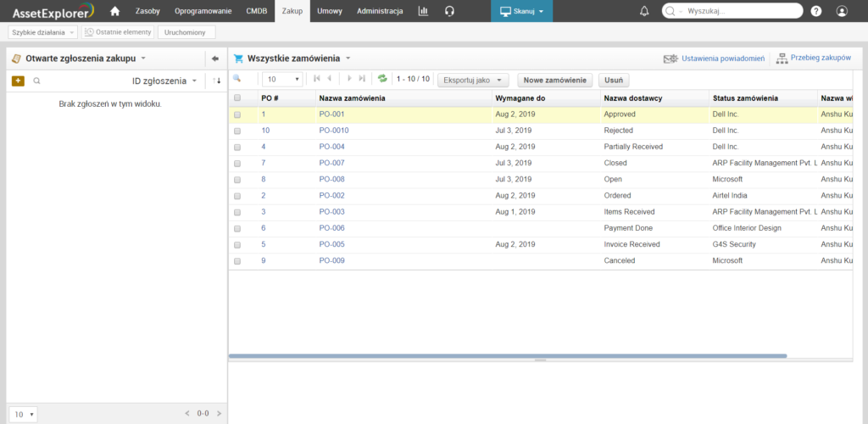Collapse the left panel with the arrow icon
Image resolution: width=868 pixels, height=424 pixels.
(215, 59)
